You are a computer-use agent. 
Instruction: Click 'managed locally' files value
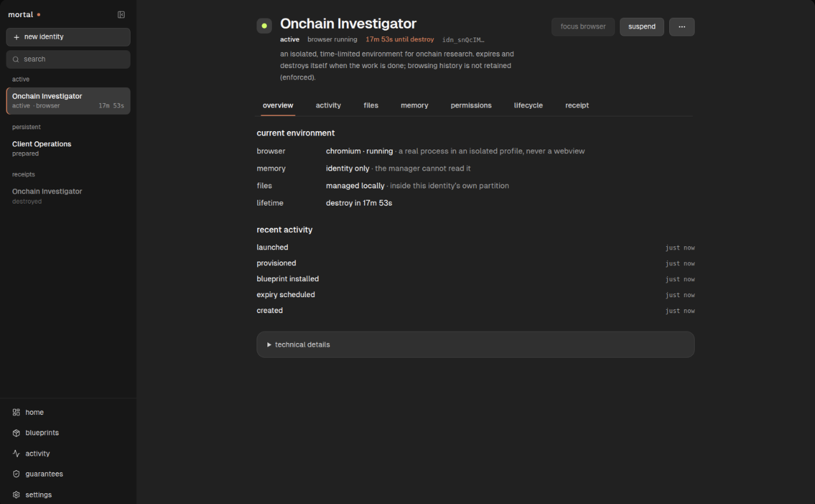pos(355,186)
